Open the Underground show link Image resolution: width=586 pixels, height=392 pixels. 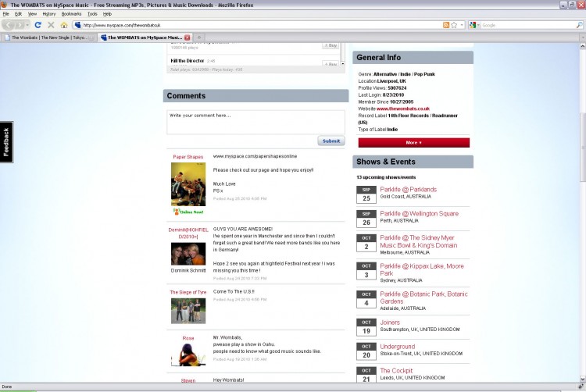397,347
